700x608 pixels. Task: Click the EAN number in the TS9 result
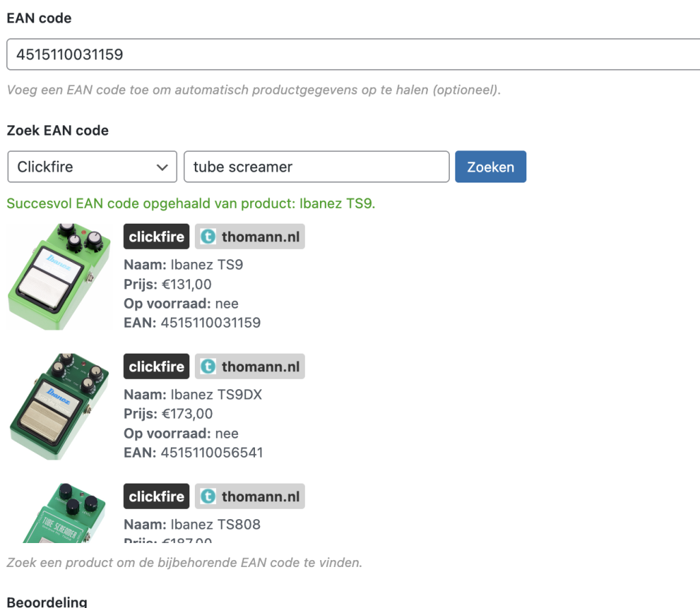pyautogui.click(x=211, y=322)
